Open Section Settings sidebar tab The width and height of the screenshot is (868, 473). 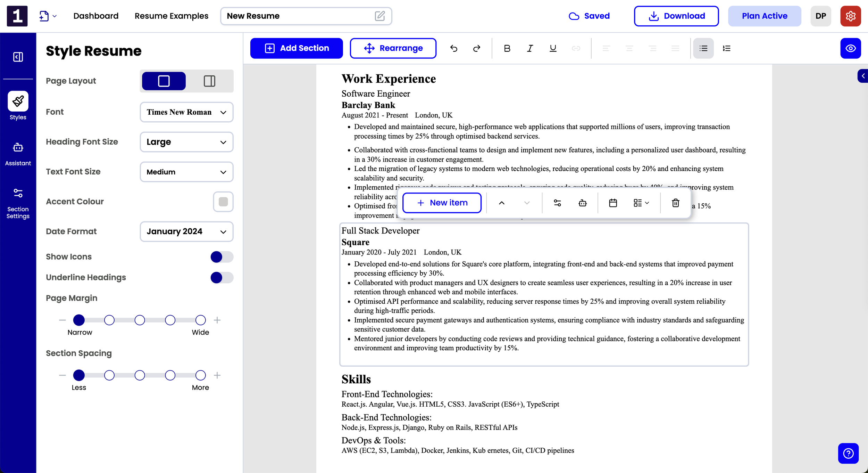[x=18, y=204]
